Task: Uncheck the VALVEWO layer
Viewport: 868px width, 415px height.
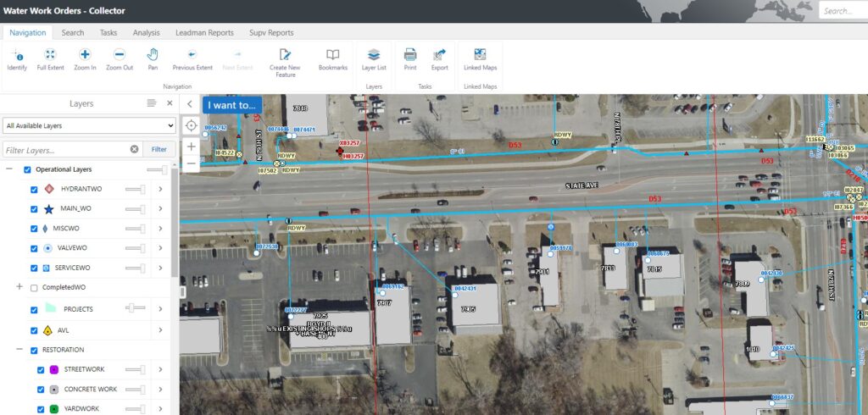Action: pyautogui.click(x=34, y=249)
